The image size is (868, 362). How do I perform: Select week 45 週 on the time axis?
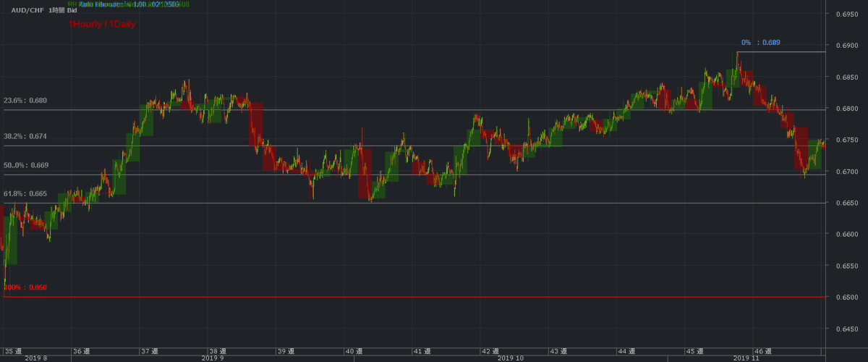694,351
